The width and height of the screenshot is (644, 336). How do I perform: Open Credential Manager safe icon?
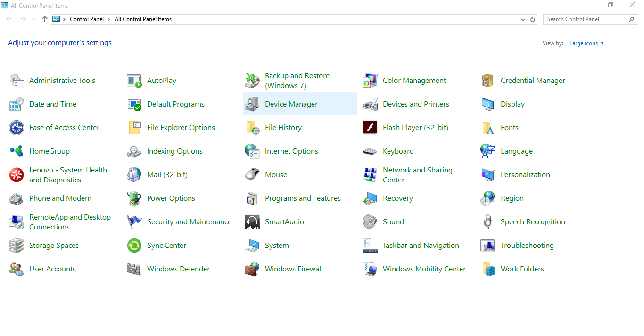pyautogui.click(x=488, y=81)
